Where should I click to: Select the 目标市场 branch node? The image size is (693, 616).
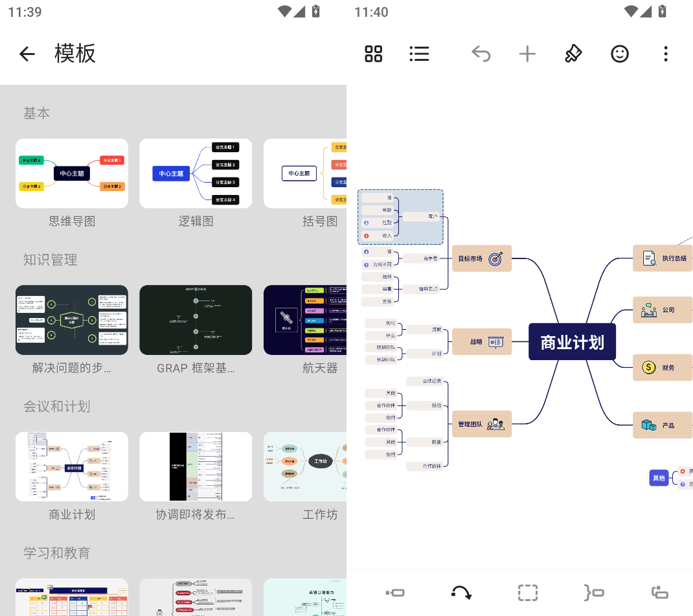(482, 258)
